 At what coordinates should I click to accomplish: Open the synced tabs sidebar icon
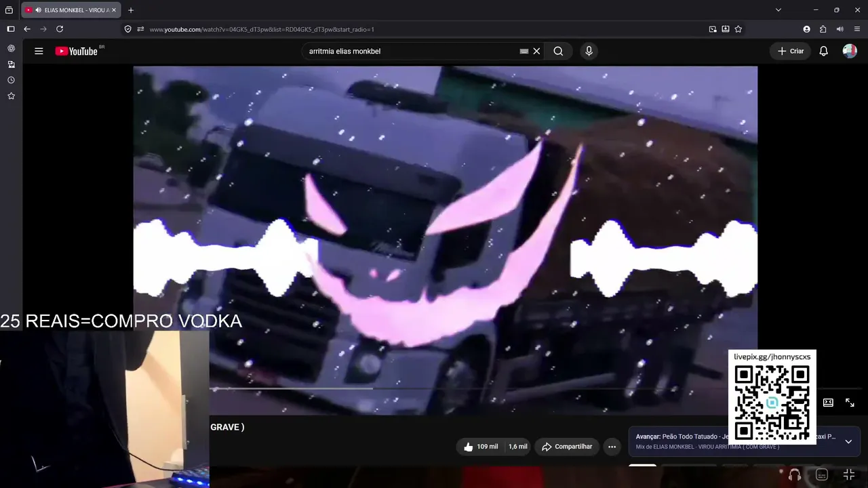(x=11, y=64)
